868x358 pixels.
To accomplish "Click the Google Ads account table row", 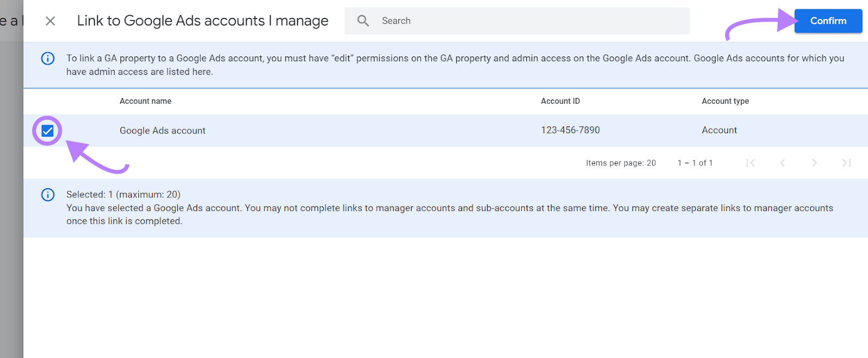I will (380, 130).
